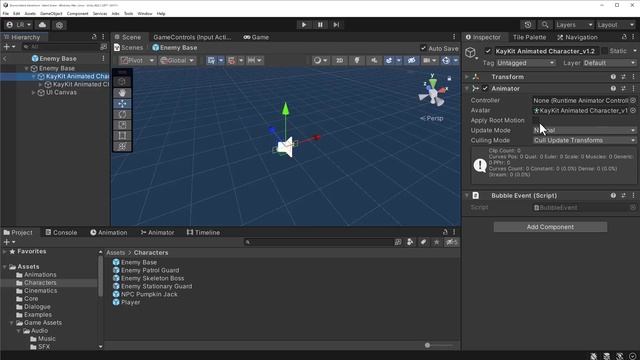Image resolution: width=640 pixels, height=360 pixels.
Task: Toggle scene audio icon
Action: 374,60
